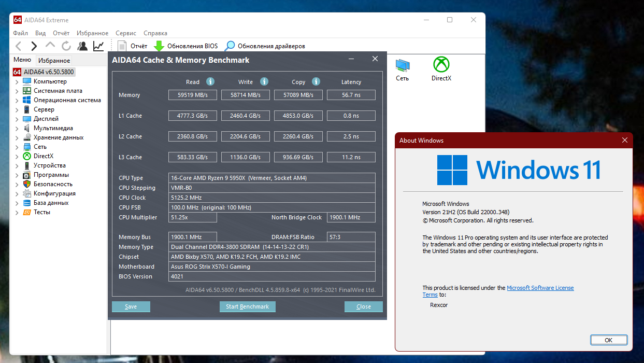
Task: Click OK in About Windows dialog
Action: [x=609, y=340]
